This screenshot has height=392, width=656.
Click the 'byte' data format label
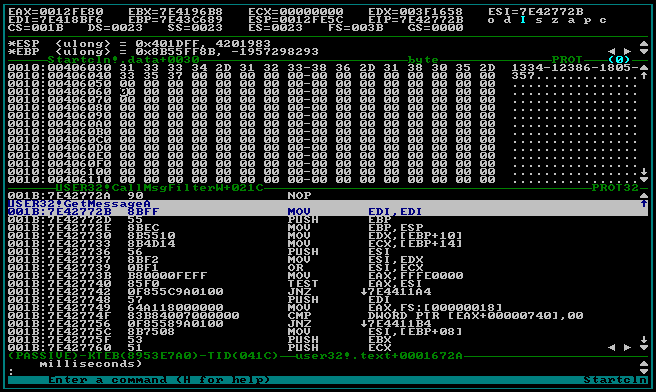point(423,60)
